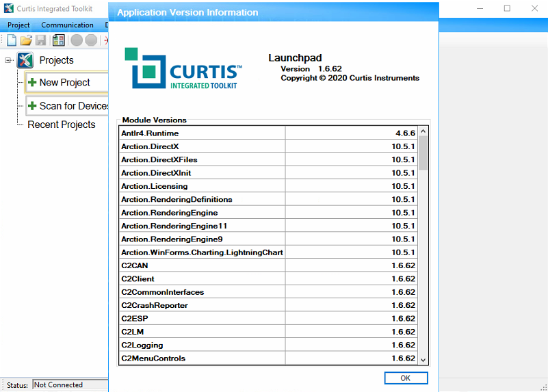The image size is (548, 392).
Task: Click the New file toolbar icon
Action: coord(12,40)
